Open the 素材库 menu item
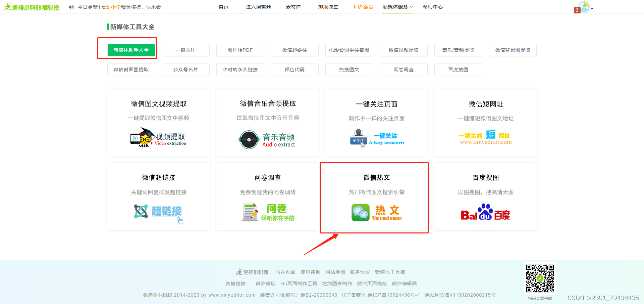The image size is (644, 304). point(293,7)
